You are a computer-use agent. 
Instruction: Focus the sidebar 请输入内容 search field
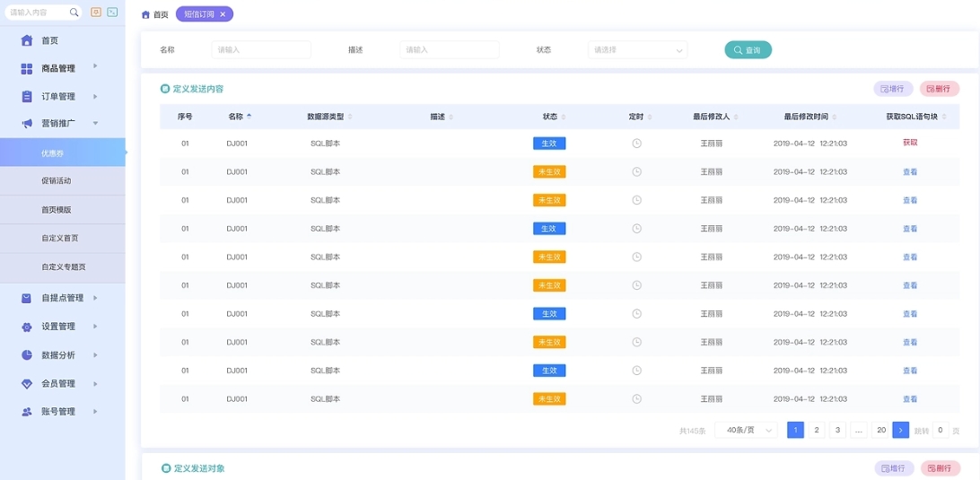[x=43, y=12]
